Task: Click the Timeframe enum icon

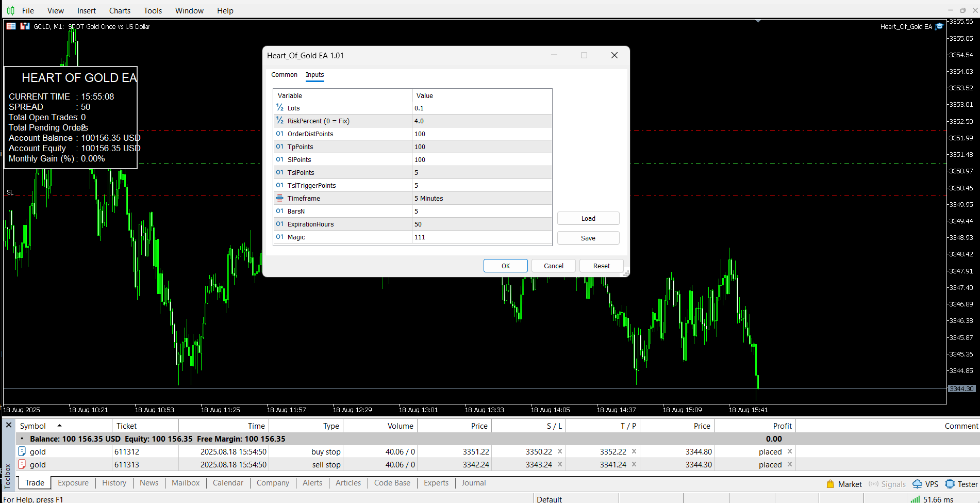Action: [x=279, y=198]
